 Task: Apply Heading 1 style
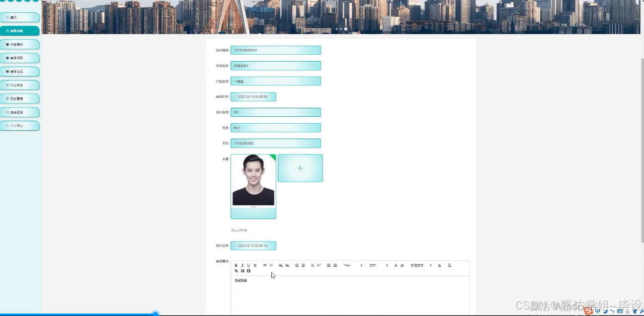[281, 265]
